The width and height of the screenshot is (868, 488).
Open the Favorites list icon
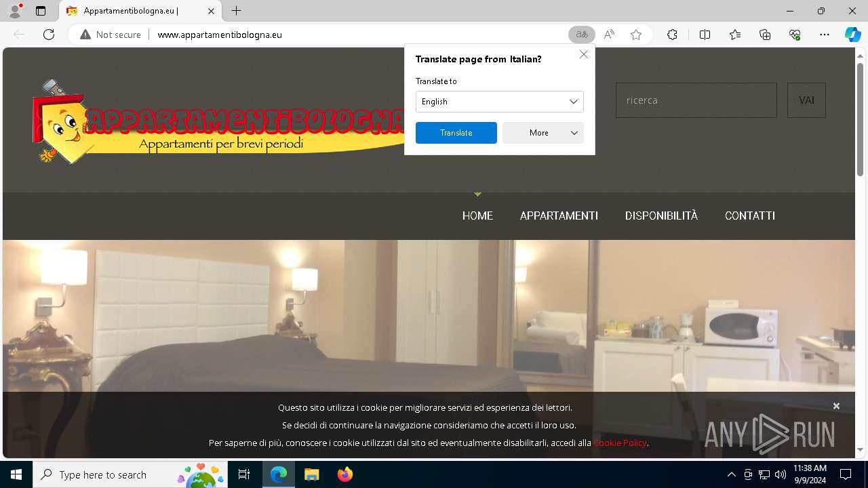click(x=735, y=35)
